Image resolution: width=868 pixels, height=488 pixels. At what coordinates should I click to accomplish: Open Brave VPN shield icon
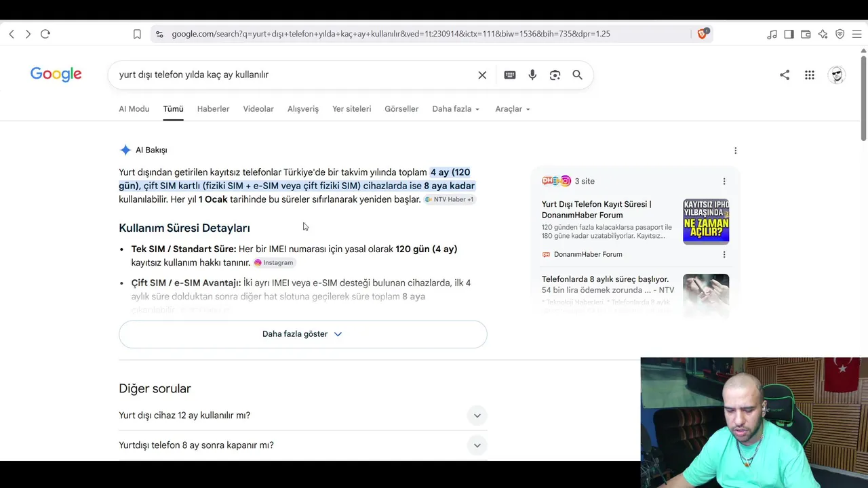tap(840, 34)
